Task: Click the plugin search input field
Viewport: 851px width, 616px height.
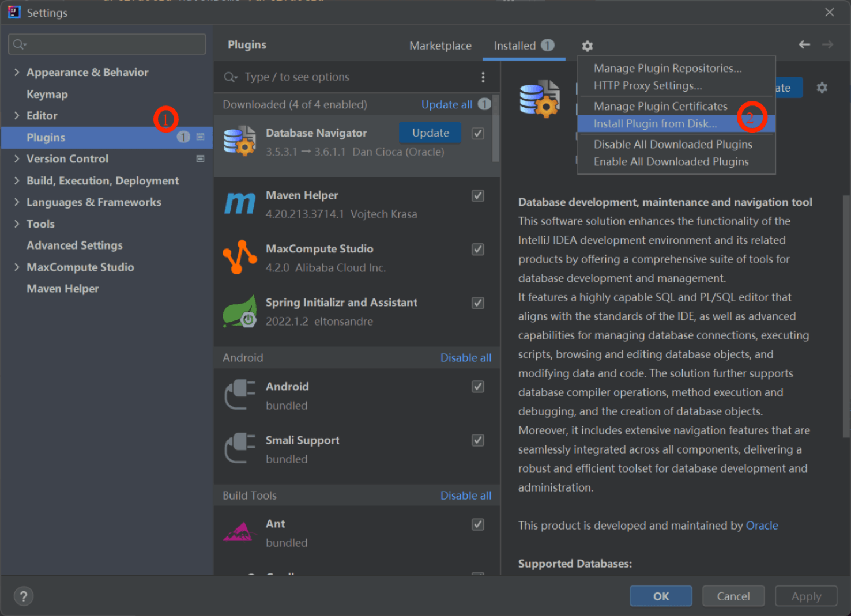Action: point(357,77)
